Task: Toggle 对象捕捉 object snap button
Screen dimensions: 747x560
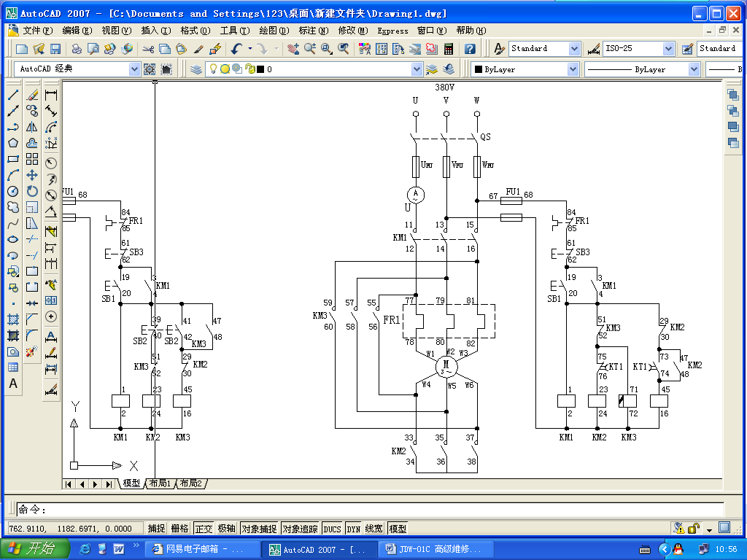Action: coord(258,529)
